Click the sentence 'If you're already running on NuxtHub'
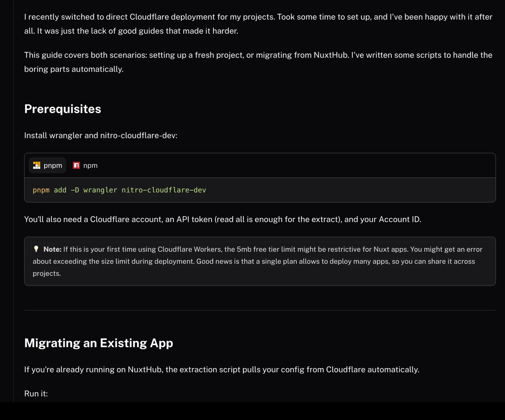 coord(222,370)
